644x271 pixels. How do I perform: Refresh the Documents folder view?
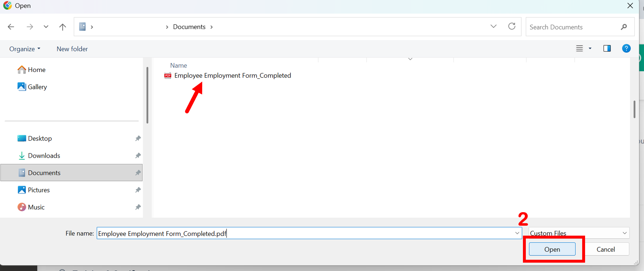(512, 26)
